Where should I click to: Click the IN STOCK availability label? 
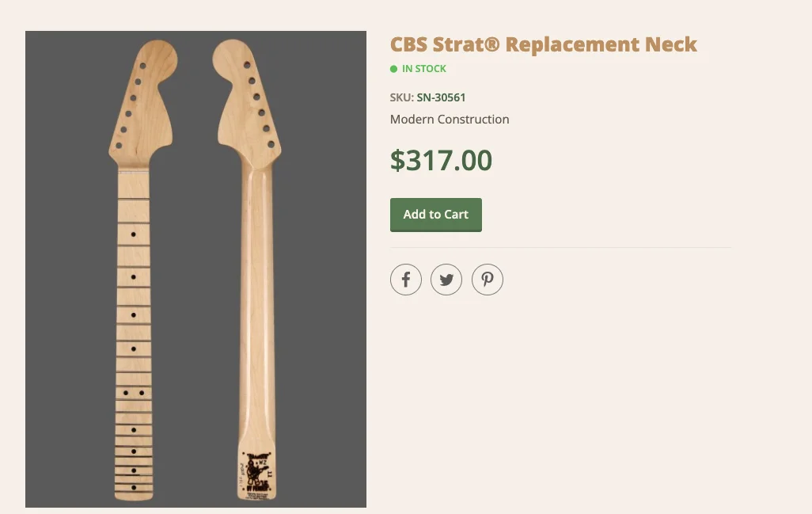click(424, 69)
